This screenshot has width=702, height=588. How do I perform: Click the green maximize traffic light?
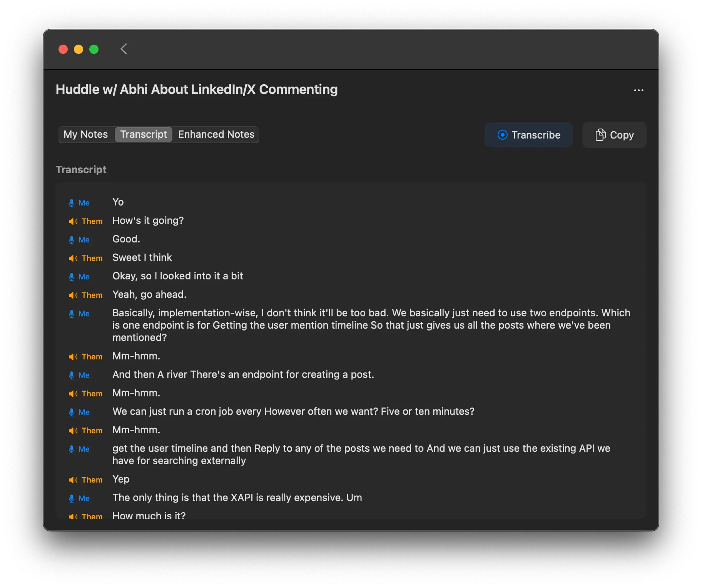pyautogui.click(x=94, y=49)
